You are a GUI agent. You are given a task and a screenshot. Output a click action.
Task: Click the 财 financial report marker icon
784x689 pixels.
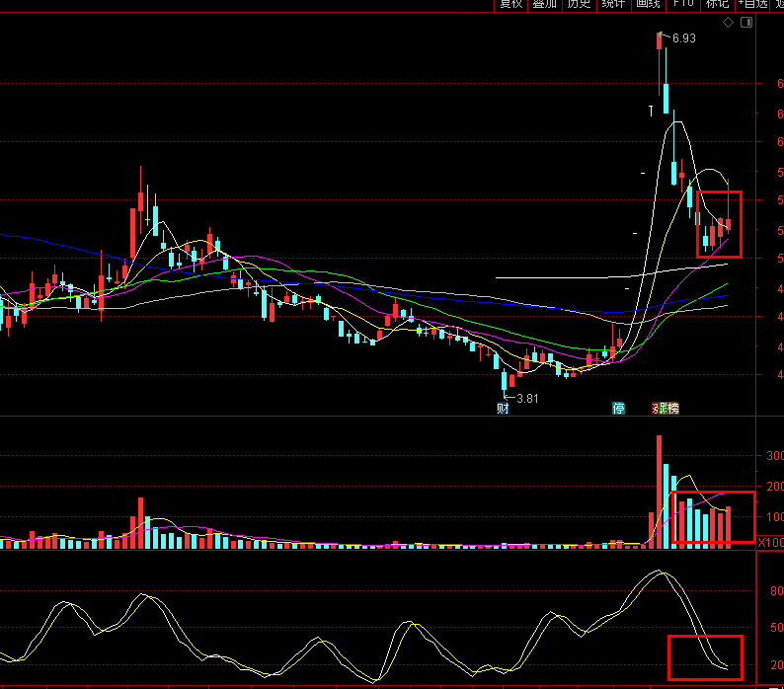[503, 408]
